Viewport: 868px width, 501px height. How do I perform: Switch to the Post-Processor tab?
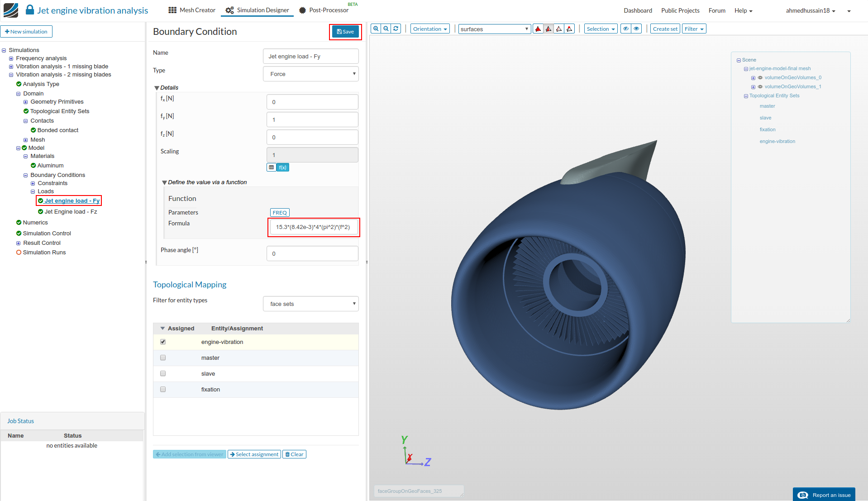[x=324, y=10]
